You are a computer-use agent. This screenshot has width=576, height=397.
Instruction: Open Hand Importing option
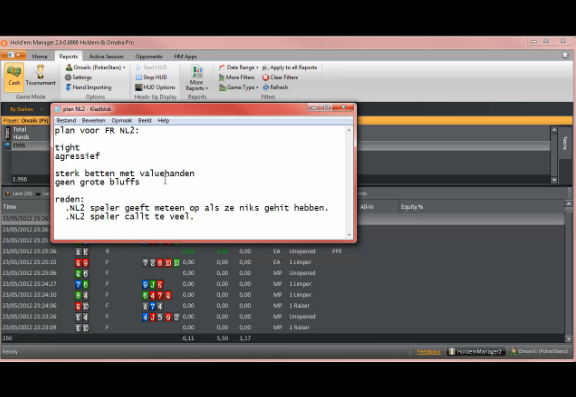tap(88, 87)
